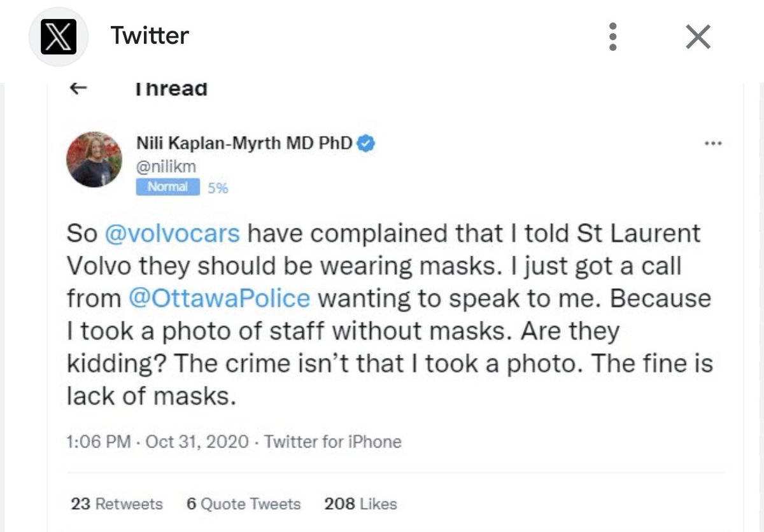Click the blue verified badge icon
764x532 pixels.
tap(366, 144)
